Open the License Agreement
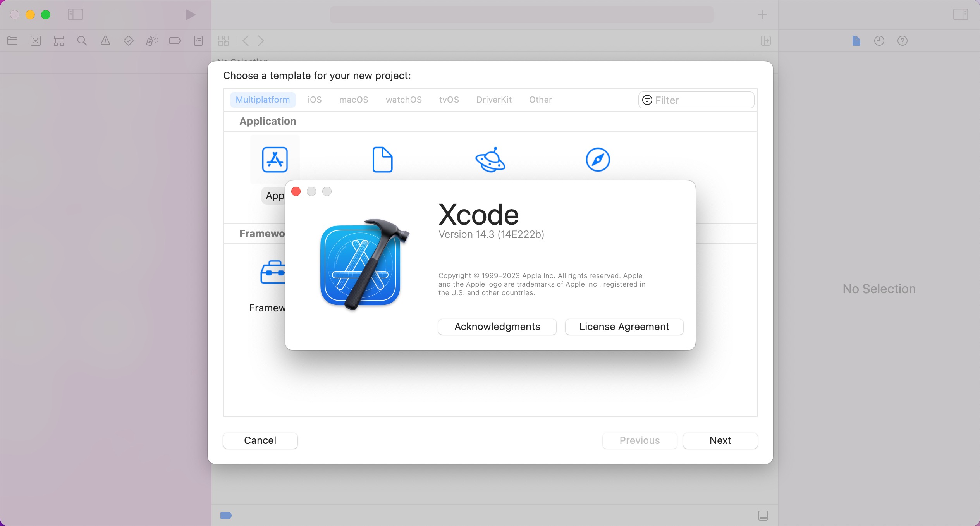The width and height of the screenshot is (980, 526). (624, 327)
